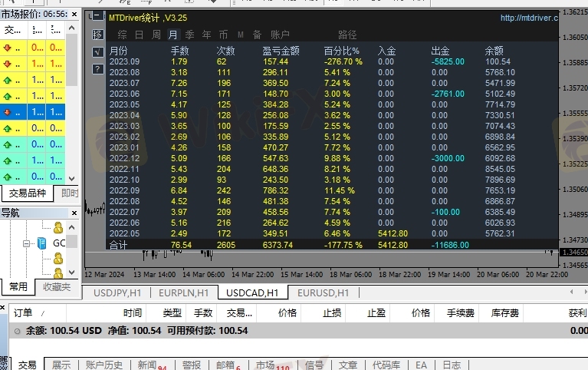Select the USDCAD,H1 chart tab
The image size is (588, 370).
[252, 292]
